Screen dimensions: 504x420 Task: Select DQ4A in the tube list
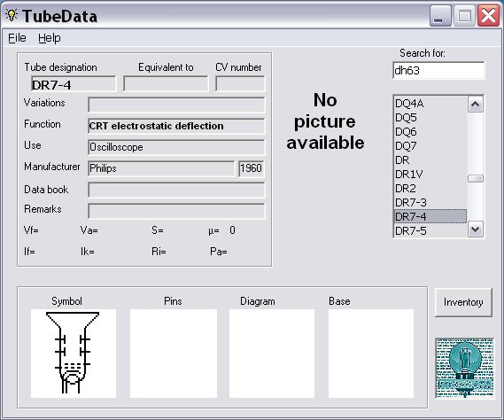[430, 104]
